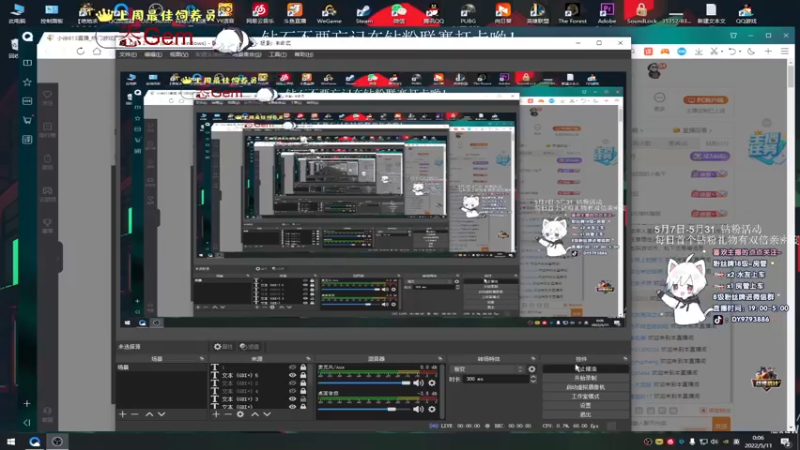This screenshot has width=800, height=450.
Task: Open The Forest desktop shortcut
Action: (x=572, y=13)
